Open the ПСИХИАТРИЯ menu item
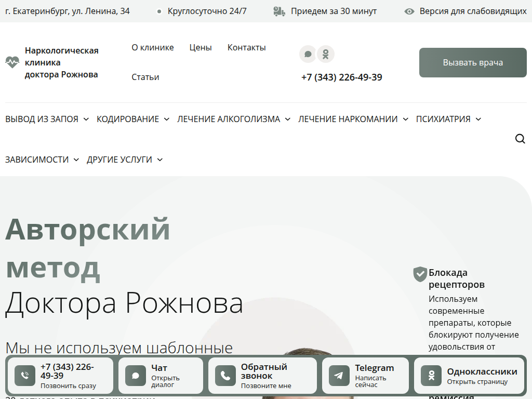This screenshot has width=532, height=399. 443,119
